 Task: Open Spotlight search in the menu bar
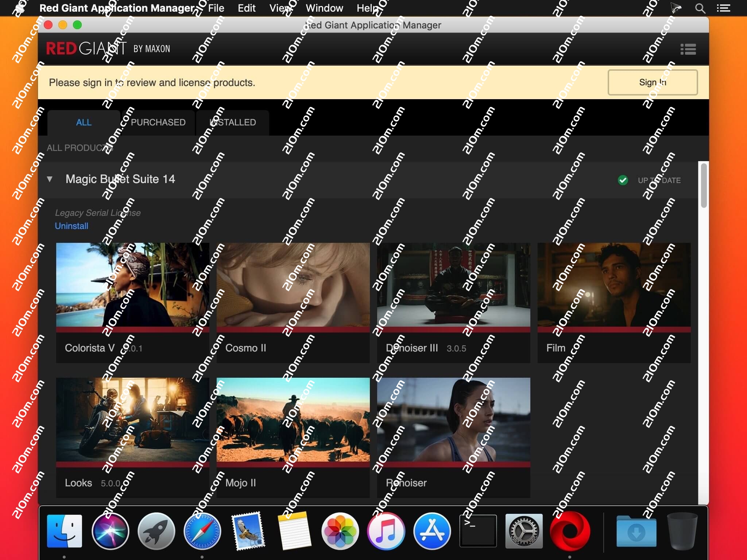700,8
